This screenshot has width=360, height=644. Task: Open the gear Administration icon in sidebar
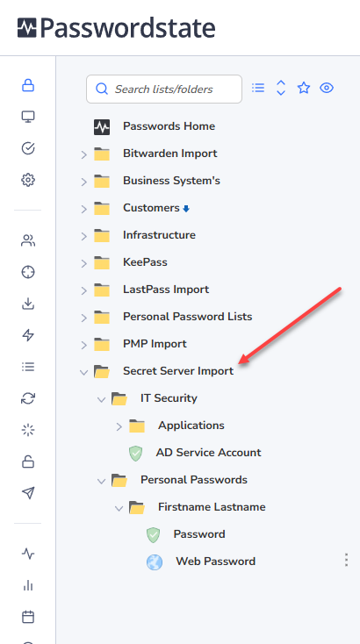tap(28, 180)
